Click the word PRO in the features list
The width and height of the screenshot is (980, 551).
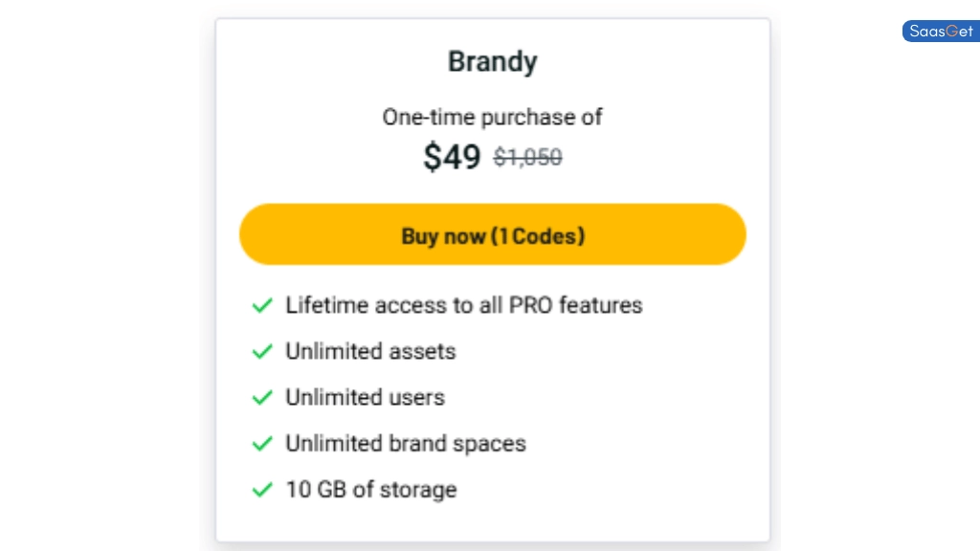531,306
